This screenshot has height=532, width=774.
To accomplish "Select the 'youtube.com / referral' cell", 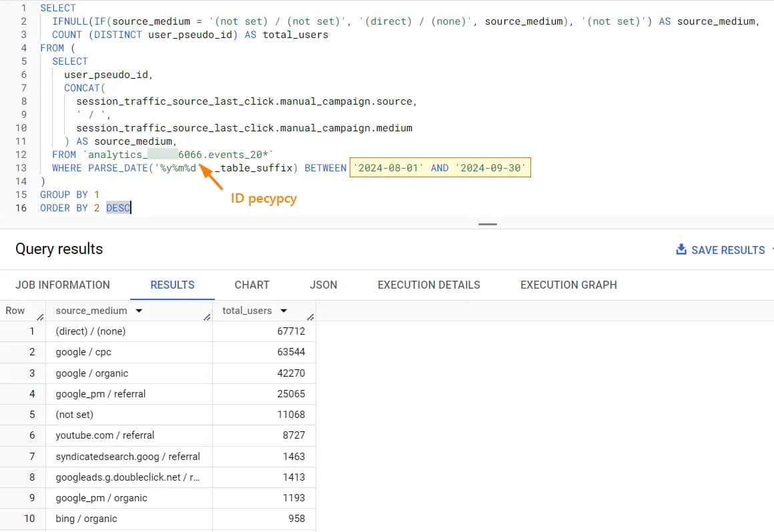I will 129,435.
